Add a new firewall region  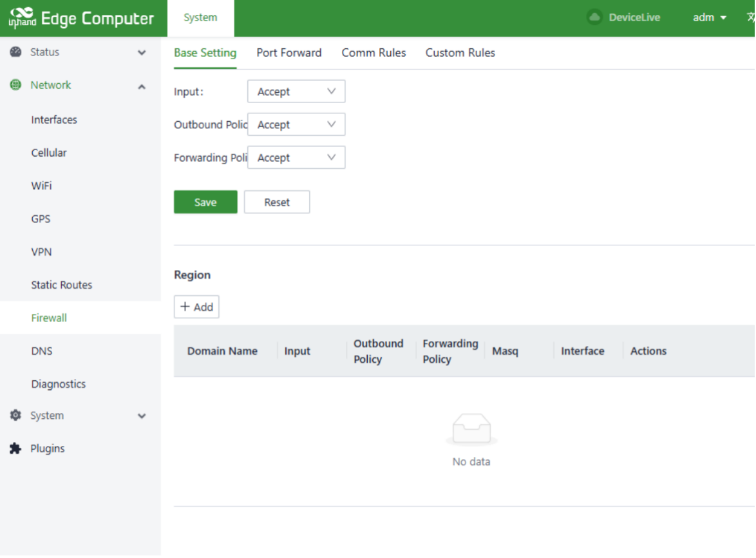coord(196,307)
